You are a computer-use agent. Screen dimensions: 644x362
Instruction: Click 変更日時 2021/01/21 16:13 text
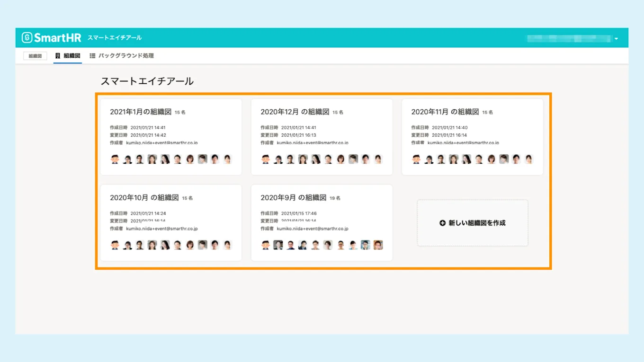click(x=288, y=135)
